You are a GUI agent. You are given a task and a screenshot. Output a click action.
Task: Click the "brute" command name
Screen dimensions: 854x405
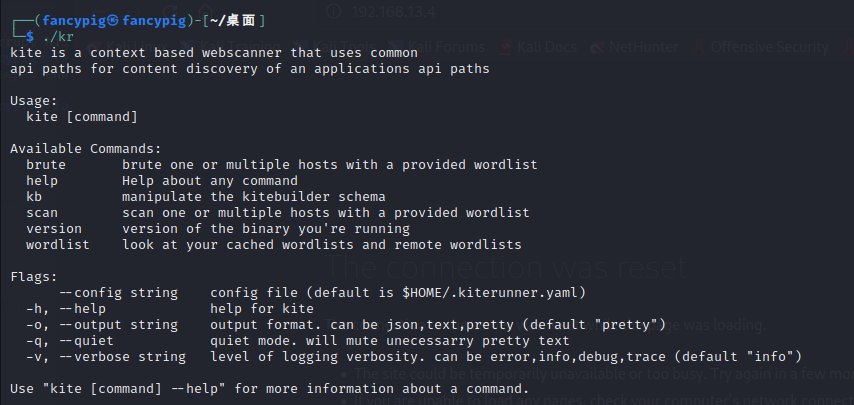pos(46,164)
